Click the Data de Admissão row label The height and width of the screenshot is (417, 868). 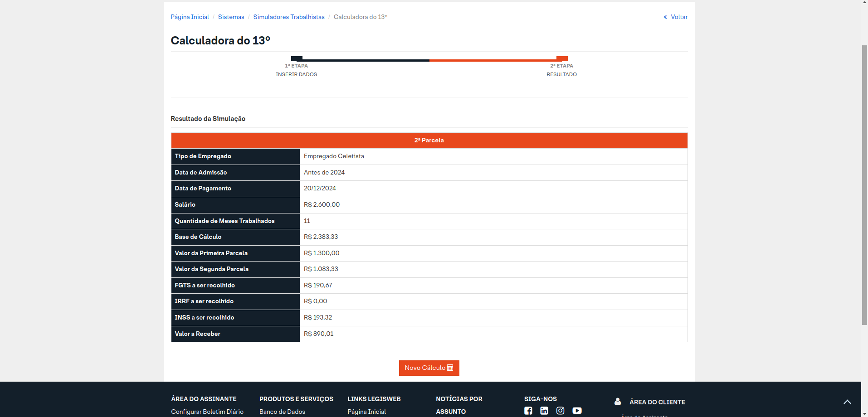click(x=201, y=173)
